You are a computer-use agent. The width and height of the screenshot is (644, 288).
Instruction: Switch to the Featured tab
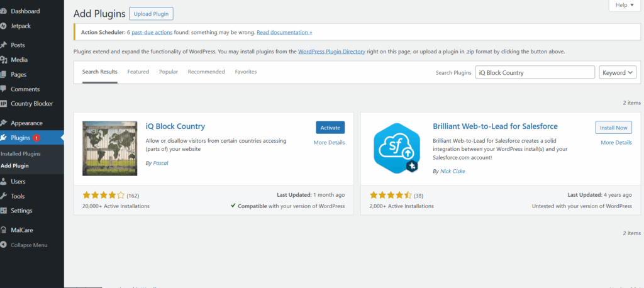[138, 72]
